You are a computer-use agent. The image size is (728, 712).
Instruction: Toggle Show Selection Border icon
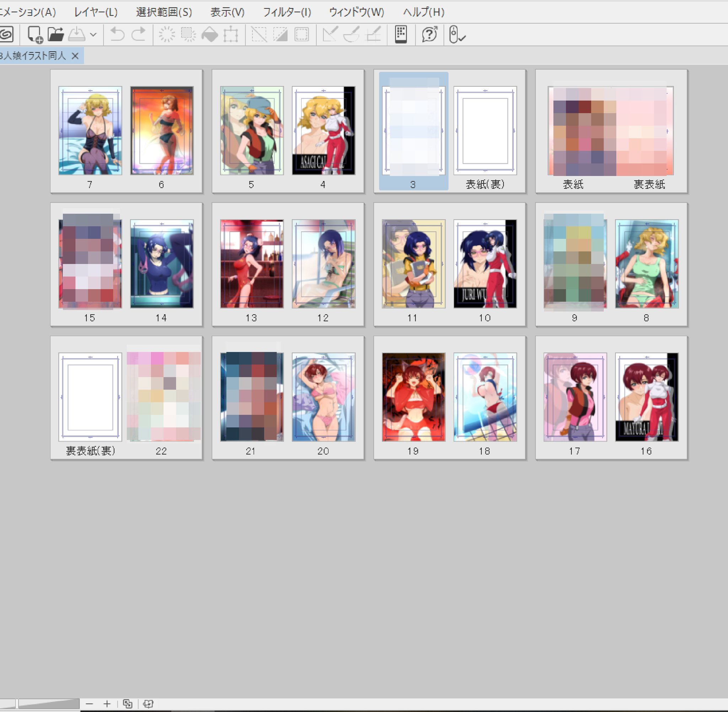point(301,34)
